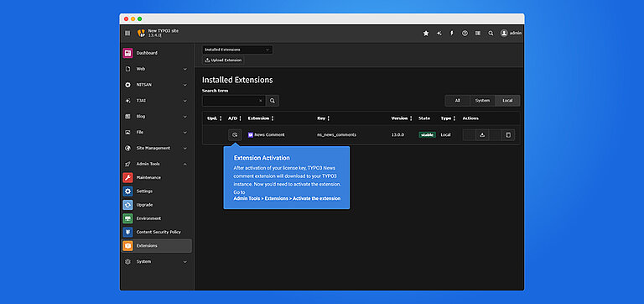Sort by Key column header
The height and width of the screenshot is (304, 644).
click(323, 118)
